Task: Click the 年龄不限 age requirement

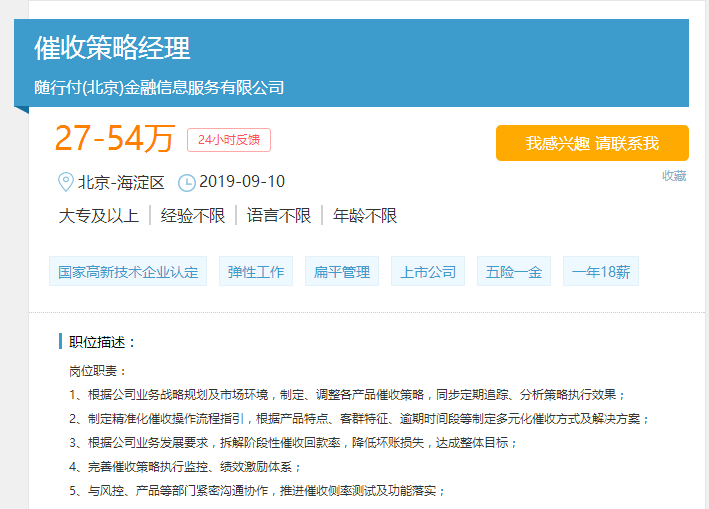Action: point(365,215)
